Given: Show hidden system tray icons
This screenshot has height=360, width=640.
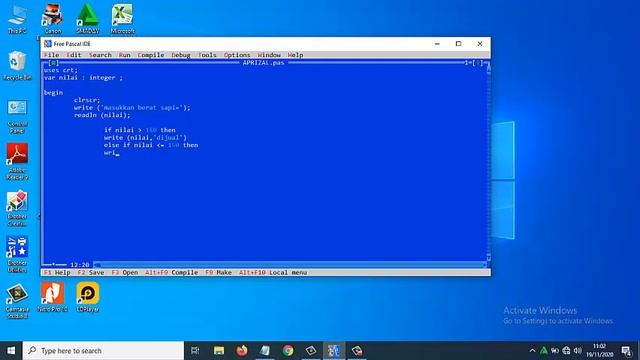Looking at the screenshot, I should tap(532, 351).
